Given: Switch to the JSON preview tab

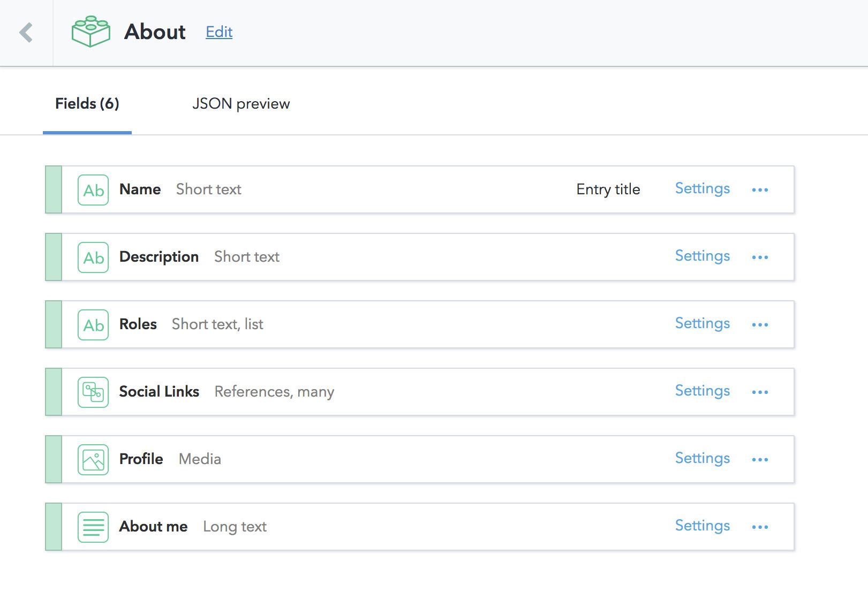Looking at the screenshot, I should (241, 104).
